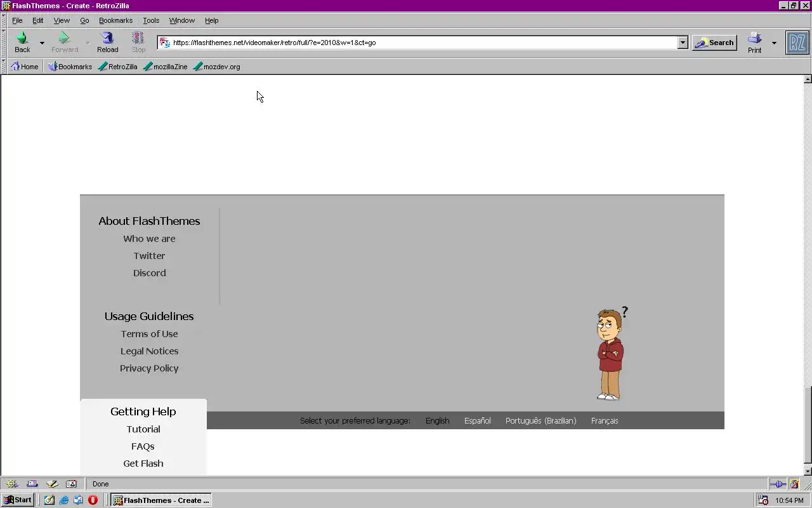
Task: Click the online/offline connection plug icon
Action: [778, 484]
